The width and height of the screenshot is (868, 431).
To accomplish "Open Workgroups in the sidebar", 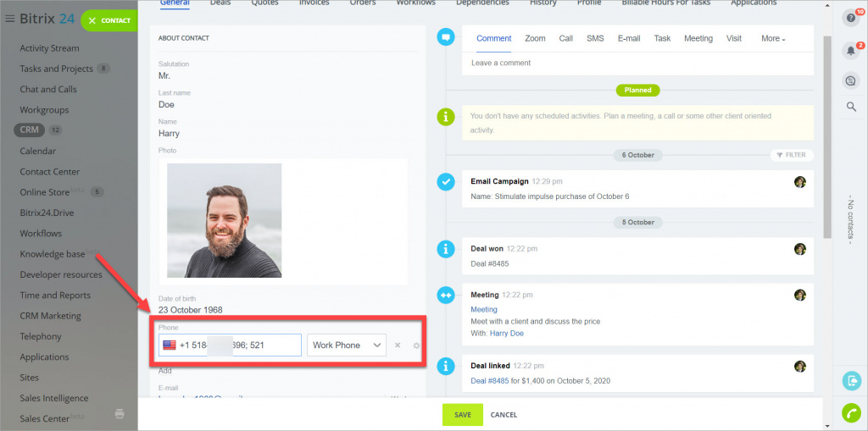I will 44,109.
